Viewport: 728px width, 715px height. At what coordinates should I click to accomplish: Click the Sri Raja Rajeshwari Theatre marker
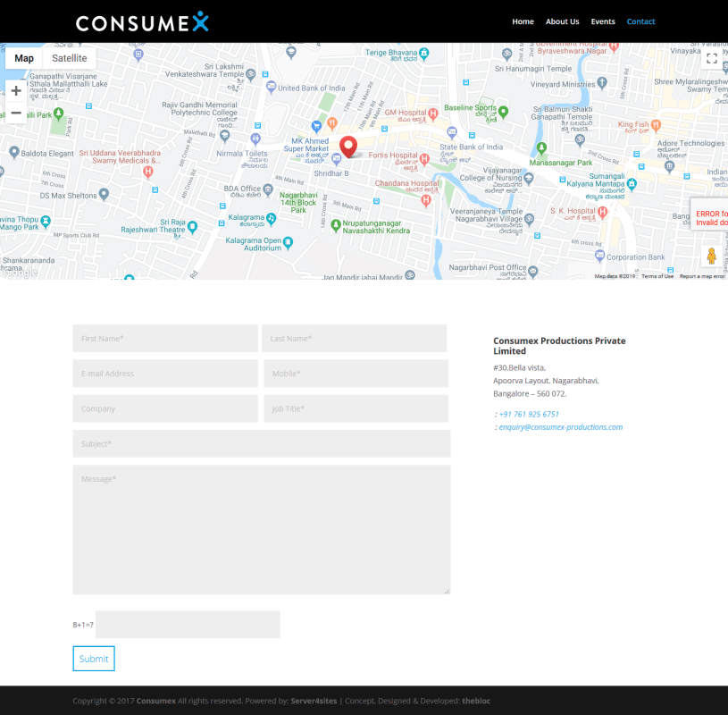(x=192, y=227)
